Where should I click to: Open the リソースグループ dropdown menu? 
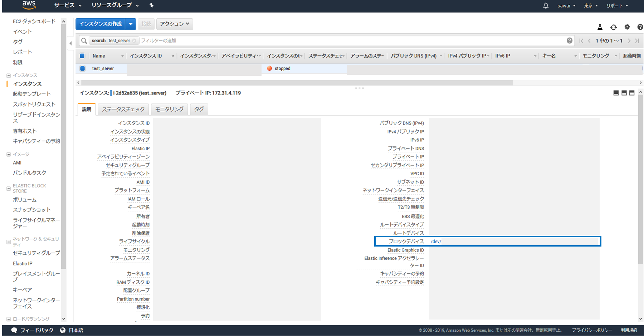[115, 5]
